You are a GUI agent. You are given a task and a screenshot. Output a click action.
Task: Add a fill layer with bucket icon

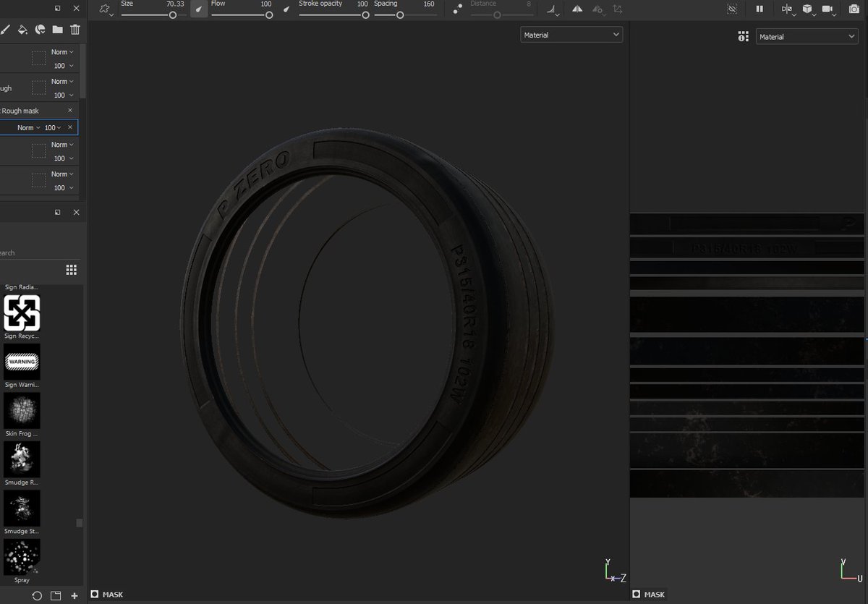(23, 30)
